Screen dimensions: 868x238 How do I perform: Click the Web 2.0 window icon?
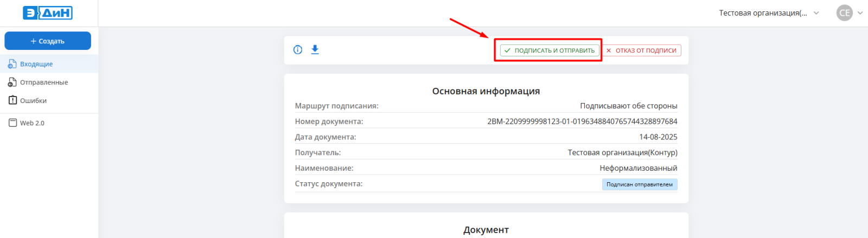click(x=12, y=123)
